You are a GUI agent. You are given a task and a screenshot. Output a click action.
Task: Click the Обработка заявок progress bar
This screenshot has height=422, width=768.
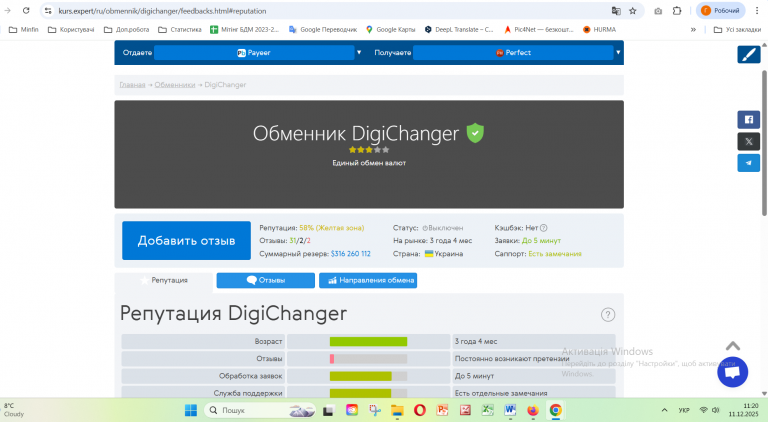tap(368, 376)
